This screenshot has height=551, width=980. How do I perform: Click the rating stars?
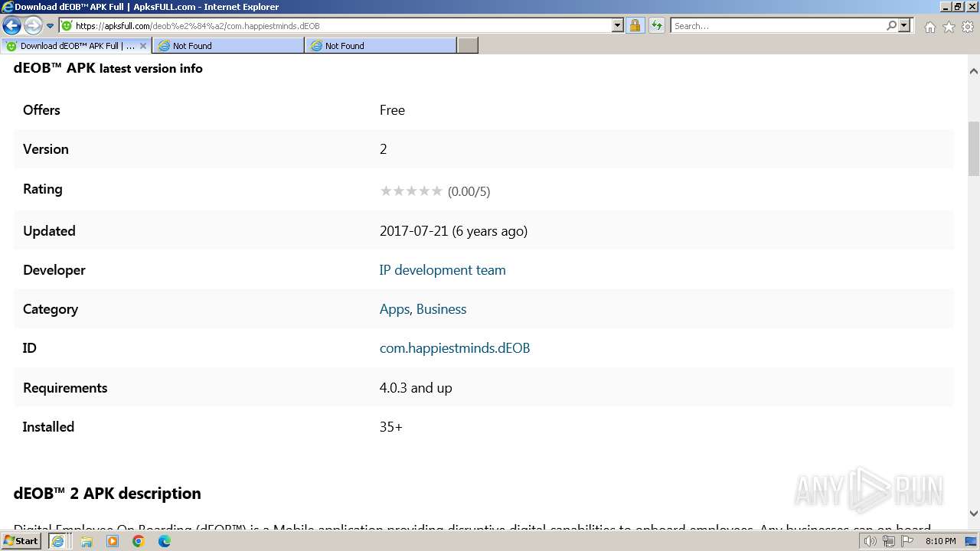(411, 191)
